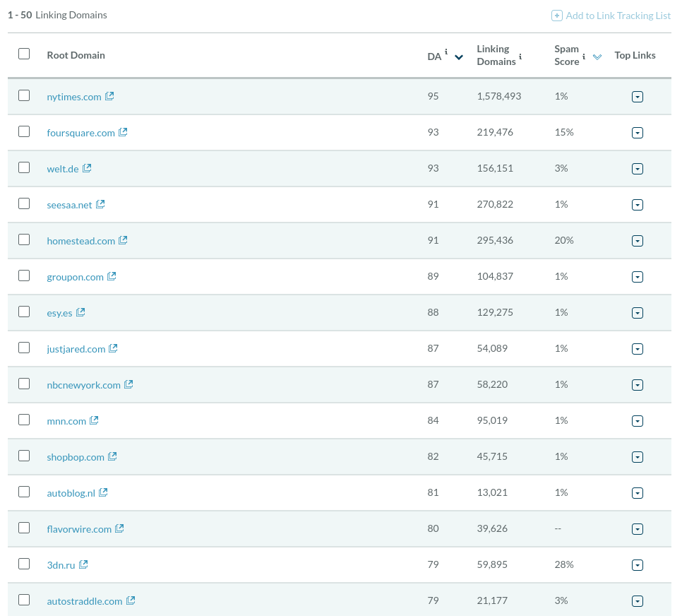
Task: Open shopbop.com external link icon
Action: 112,456
